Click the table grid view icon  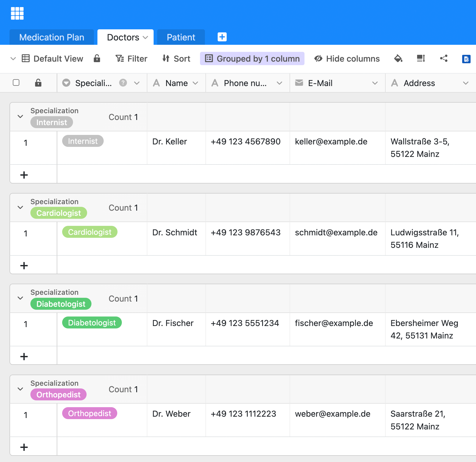coord(26,58)
